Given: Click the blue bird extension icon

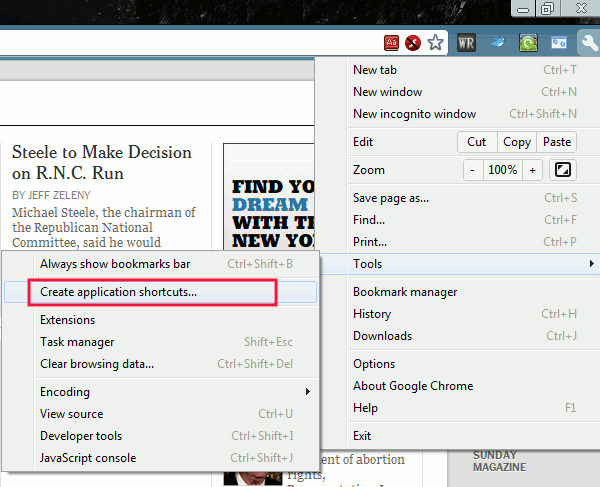Looking at the screenshot, I should (497, 42).
